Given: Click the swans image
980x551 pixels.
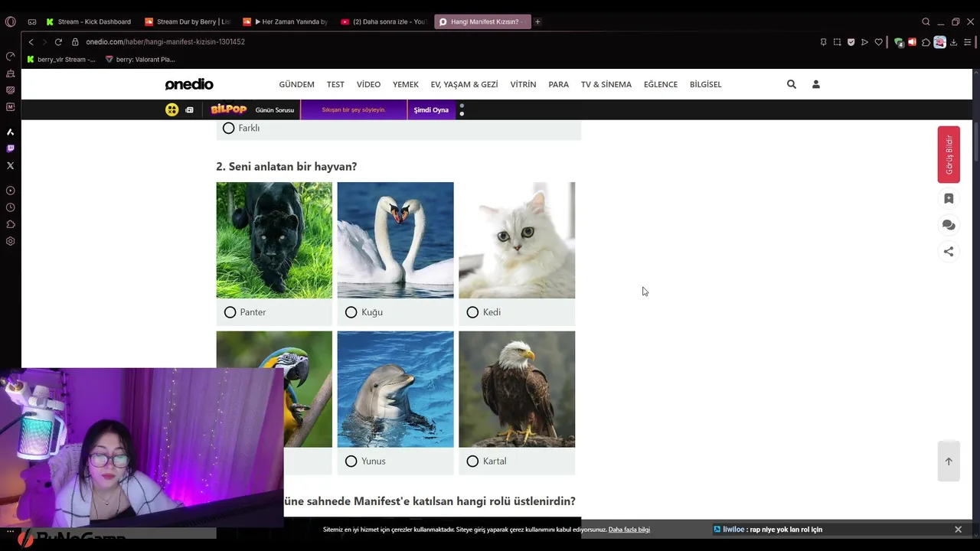Looking at the screenshot, I should click(395, 240).
